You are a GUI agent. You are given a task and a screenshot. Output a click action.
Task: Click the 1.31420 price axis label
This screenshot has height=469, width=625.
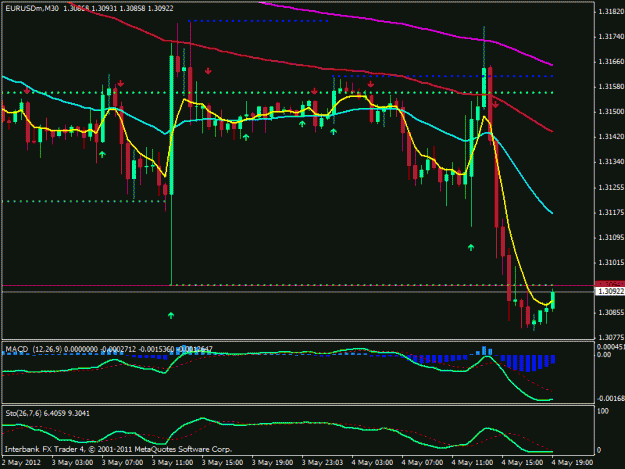[x=611, y=137]
